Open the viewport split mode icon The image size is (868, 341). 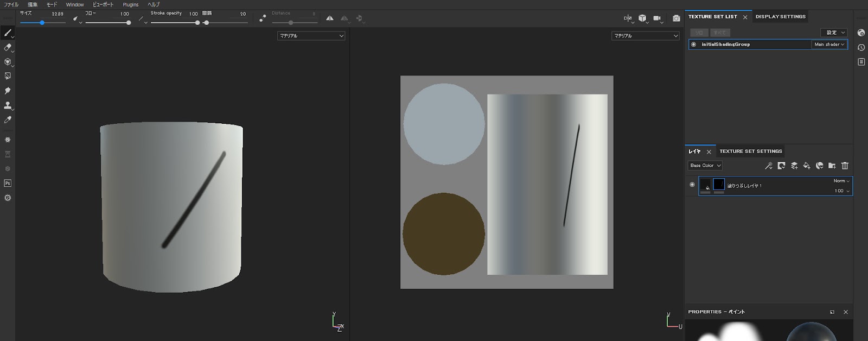(x=628, y=18)
